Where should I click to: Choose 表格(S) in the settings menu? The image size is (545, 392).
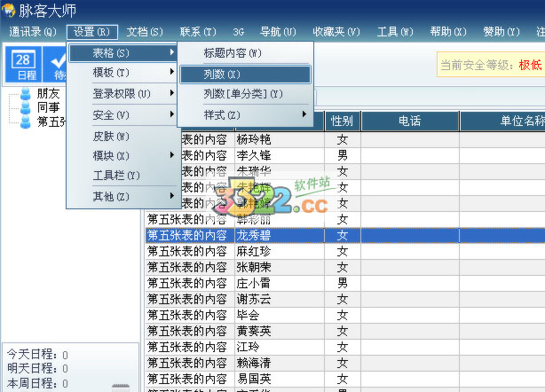pyautogui.click(x=123, y=53)
